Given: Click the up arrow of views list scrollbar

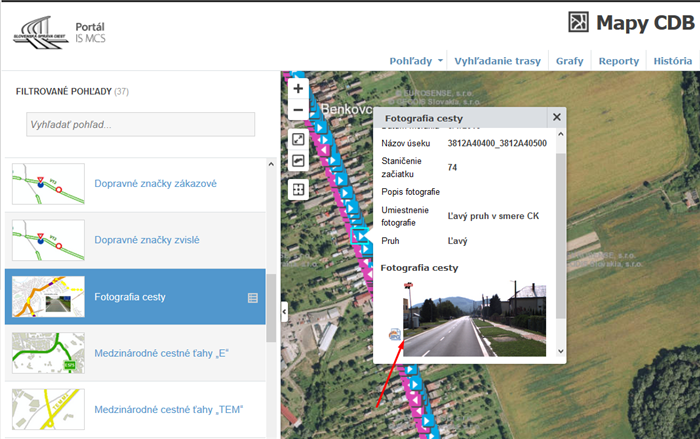Looking at the screenshot, I should pyautogui.click(x=271, y=164).
